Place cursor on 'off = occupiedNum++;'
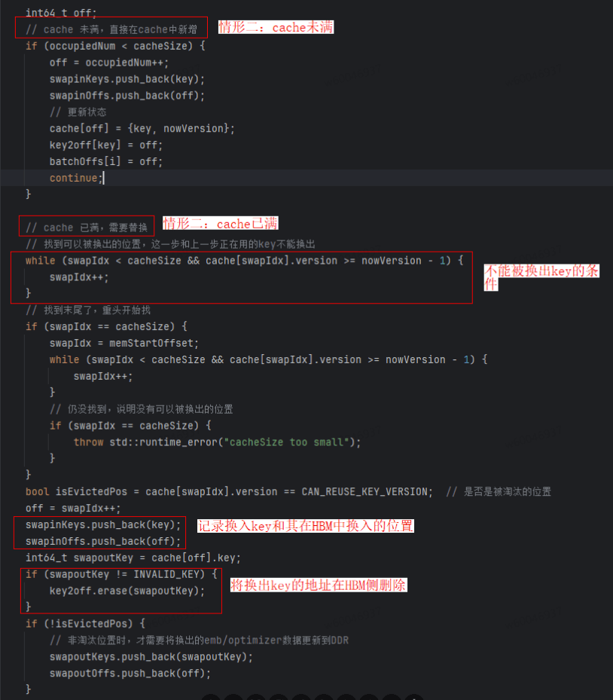 coord(109,63)
